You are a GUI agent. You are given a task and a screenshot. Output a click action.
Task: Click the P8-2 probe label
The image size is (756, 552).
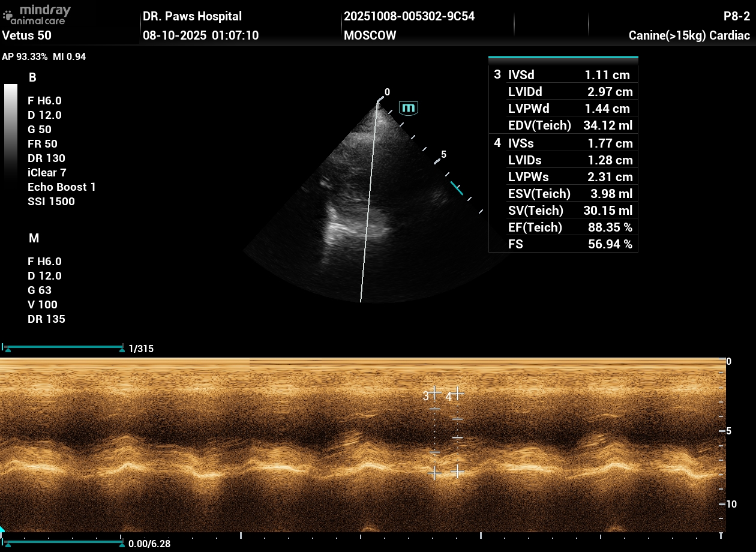(x=736, y=16)
